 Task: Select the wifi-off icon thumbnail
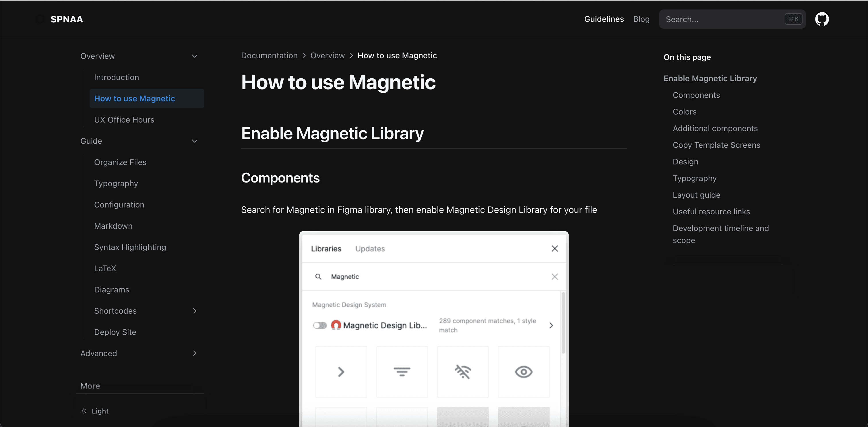463,372
